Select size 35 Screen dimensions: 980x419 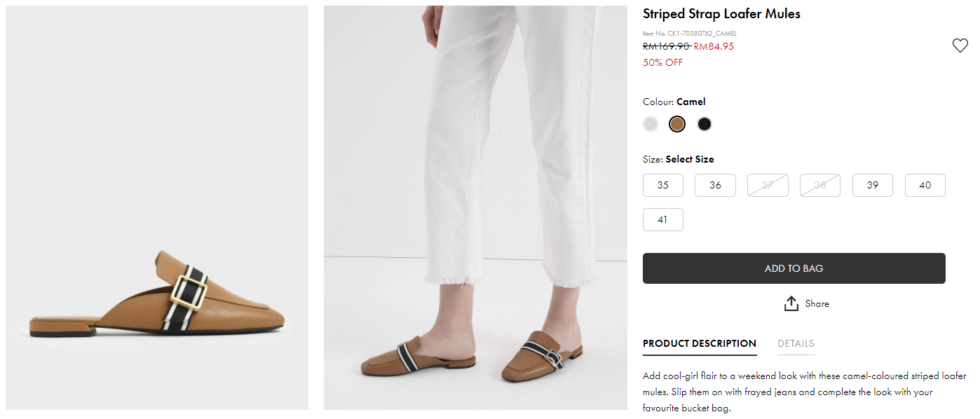click(663, 185)
